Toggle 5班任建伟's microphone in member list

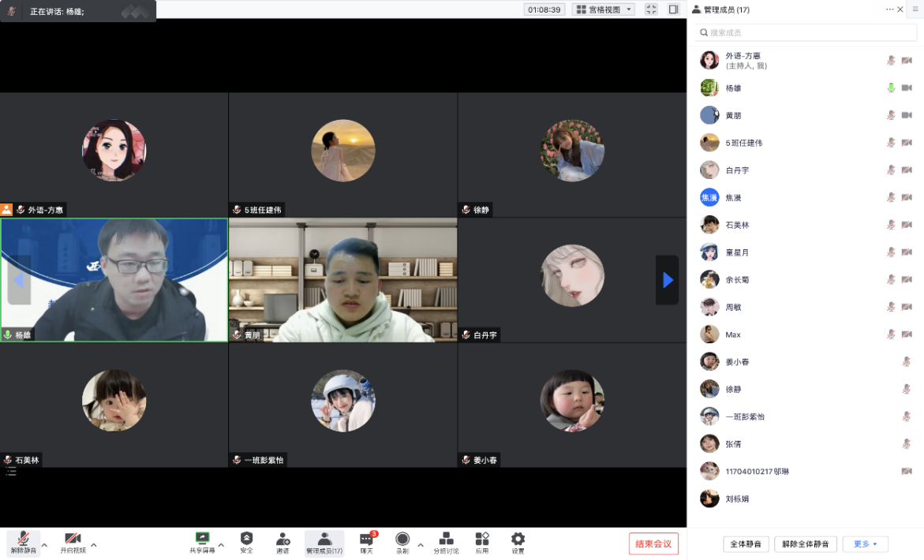coord(891,143)
